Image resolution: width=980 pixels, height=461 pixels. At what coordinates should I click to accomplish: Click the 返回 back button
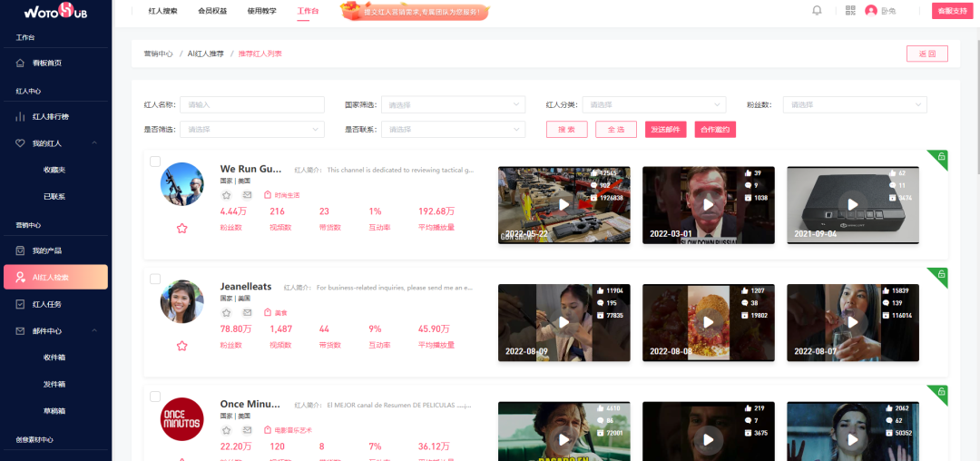click(x=926, y=54)
